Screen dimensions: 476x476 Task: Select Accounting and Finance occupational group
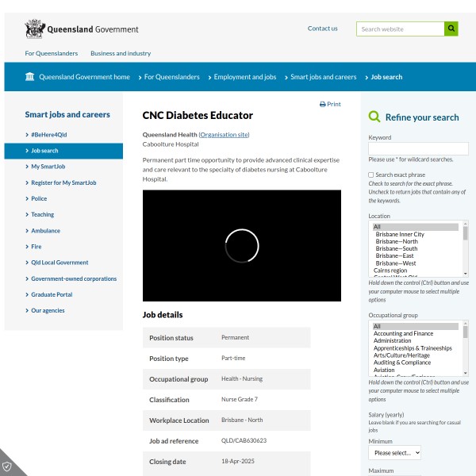click(404, 334)
